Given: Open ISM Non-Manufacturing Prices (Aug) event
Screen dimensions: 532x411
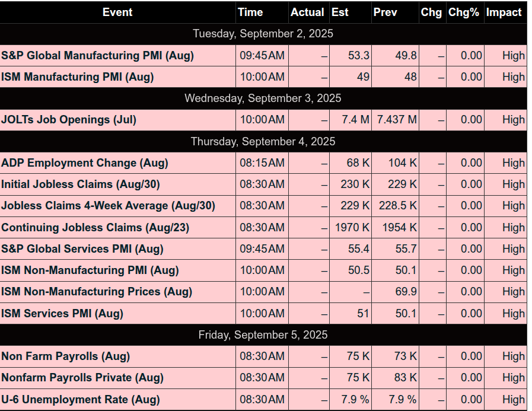Looking at the screenshot, I should pyautogui.click(x=96, y=292).
